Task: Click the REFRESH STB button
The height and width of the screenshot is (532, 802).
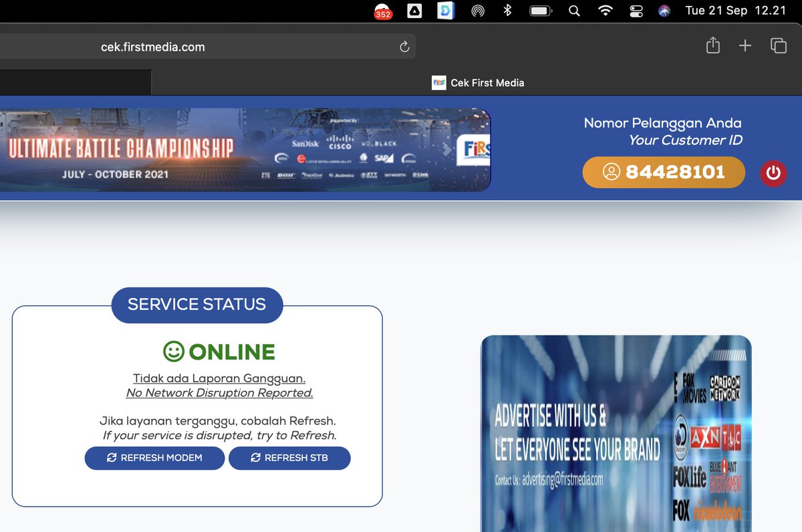Action: [x=289, y=458]
